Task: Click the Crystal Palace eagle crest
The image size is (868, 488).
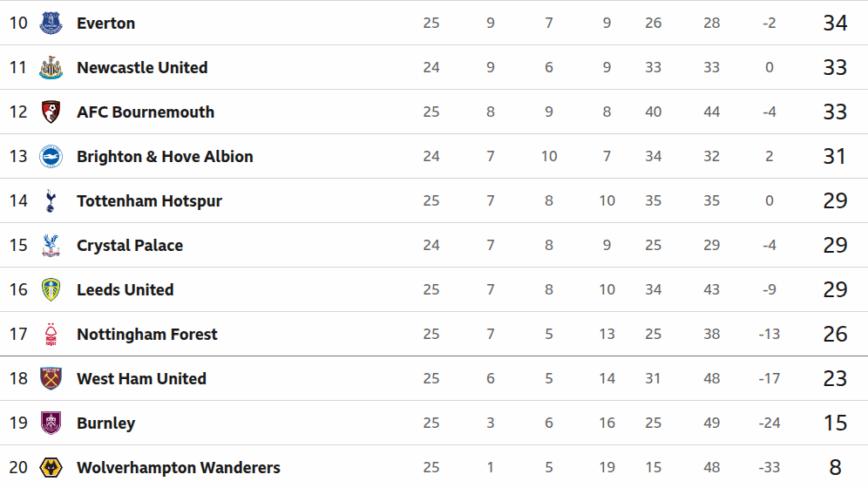Action: [x=51, y=246]
